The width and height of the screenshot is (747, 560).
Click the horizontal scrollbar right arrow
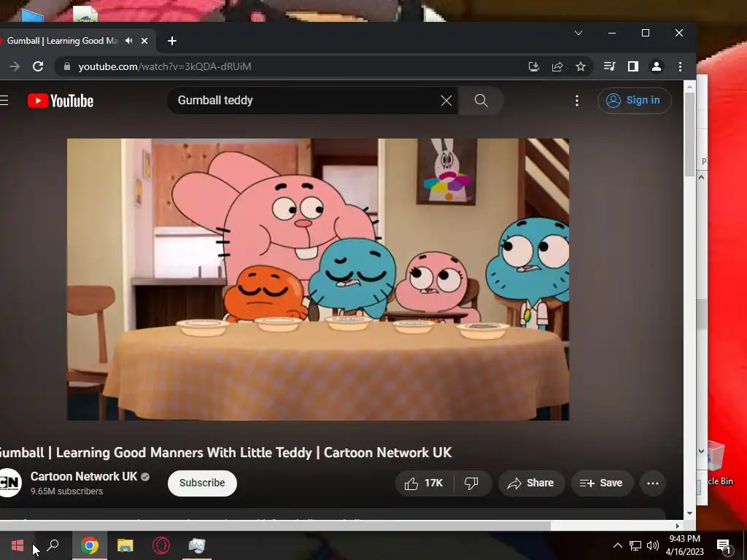click(x=678, y=526)
